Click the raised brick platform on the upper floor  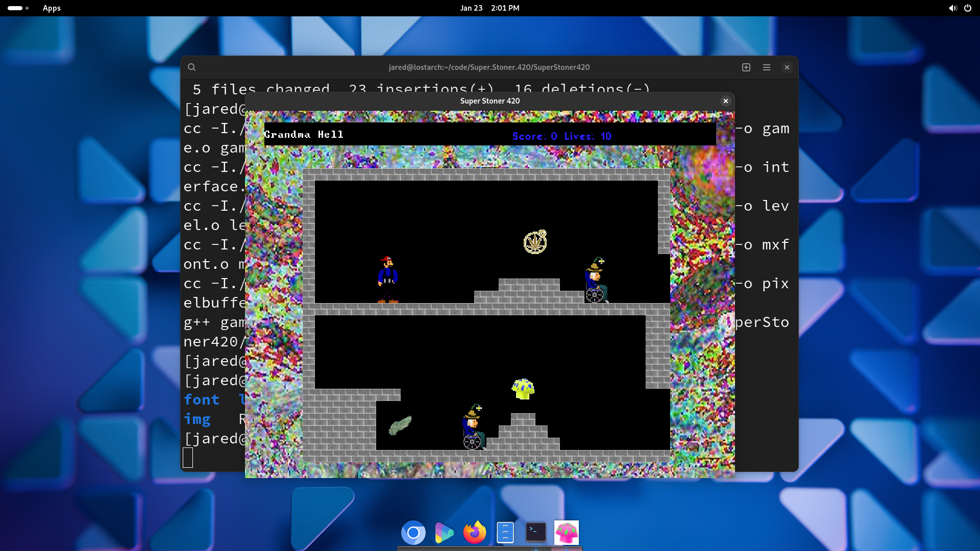pyautogui.click(x=529, y=291)
